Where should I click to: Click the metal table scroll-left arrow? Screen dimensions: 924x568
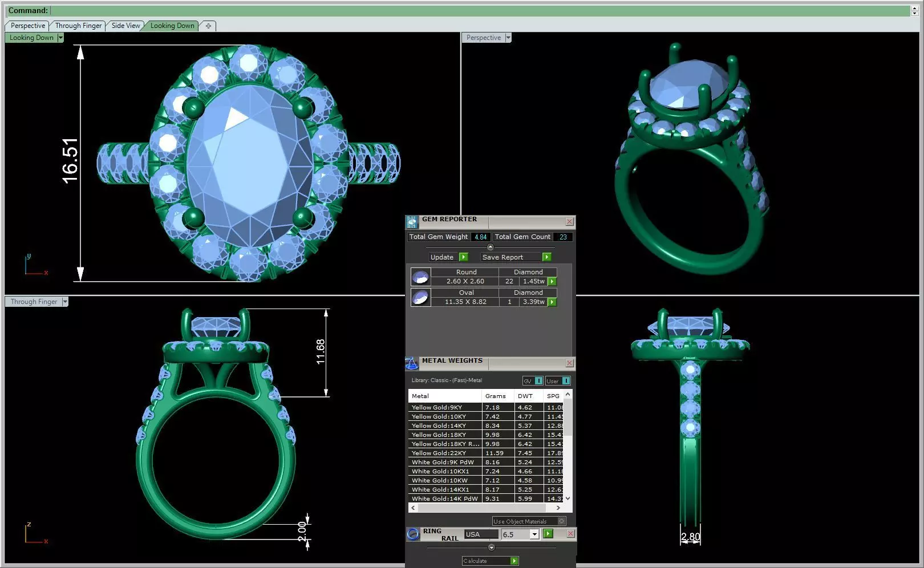[414, 508]
